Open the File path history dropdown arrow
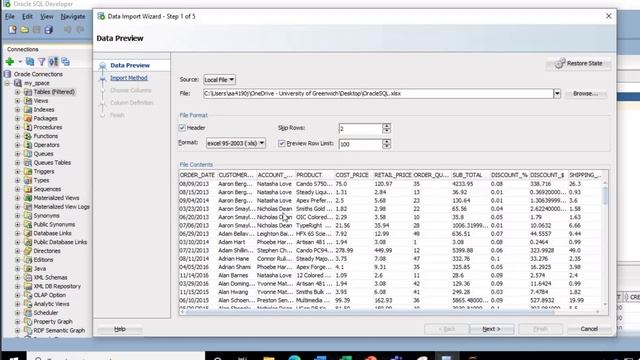640x360 pixels. point(557,94)
